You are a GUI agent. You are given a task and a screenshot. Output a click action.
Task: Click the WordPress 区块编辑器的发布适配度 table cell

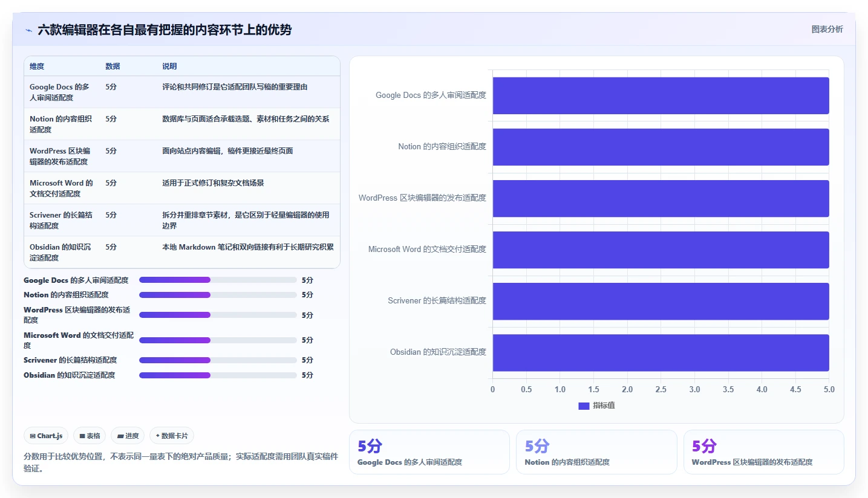[x=62, y=157]
